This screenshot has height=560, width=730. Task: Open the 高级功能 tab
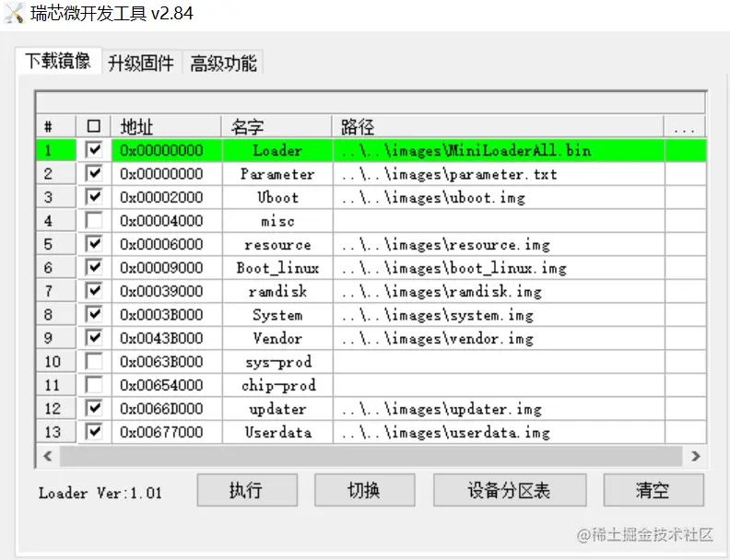[x=223, y=63]
